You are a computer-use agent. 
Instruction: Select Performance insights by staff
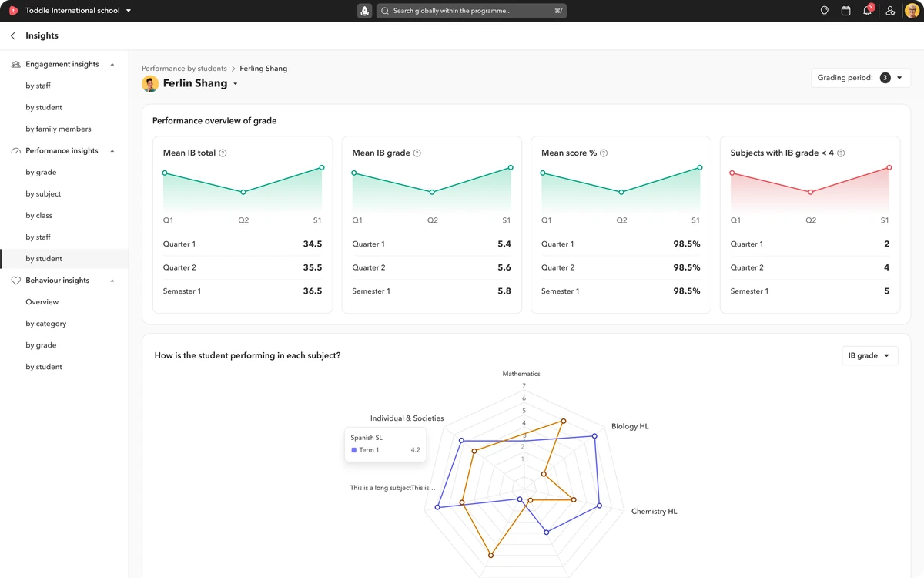pos(38,237)
